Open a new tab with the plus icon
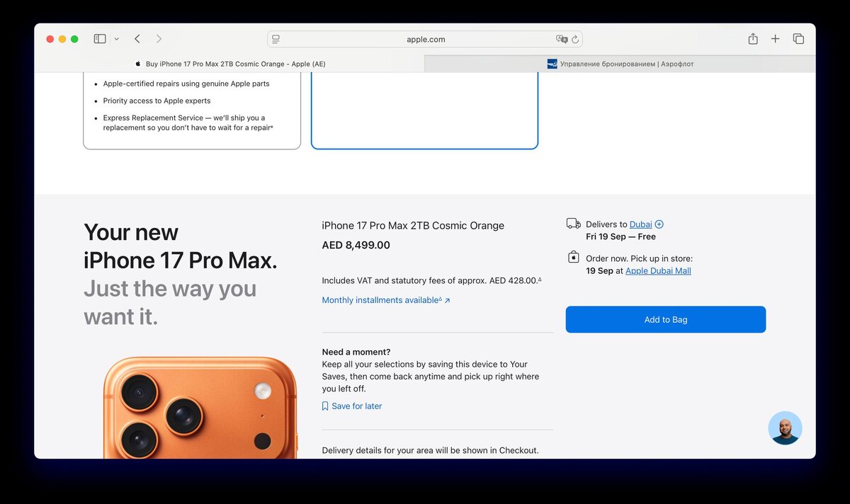Image resolution: width=850 pixels, height=504 pixels. [776, 39]
